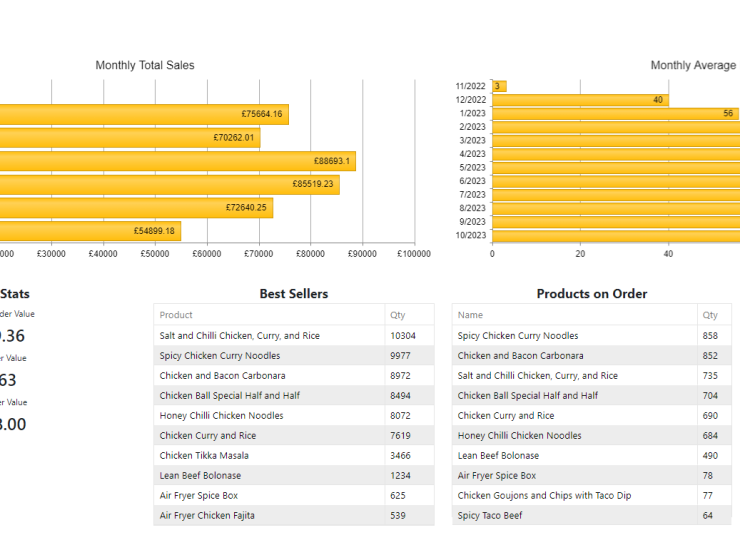Click the 1/2023 bar showing value 56
This screenshot has width=740, height=550.
(x=615, y=113)
